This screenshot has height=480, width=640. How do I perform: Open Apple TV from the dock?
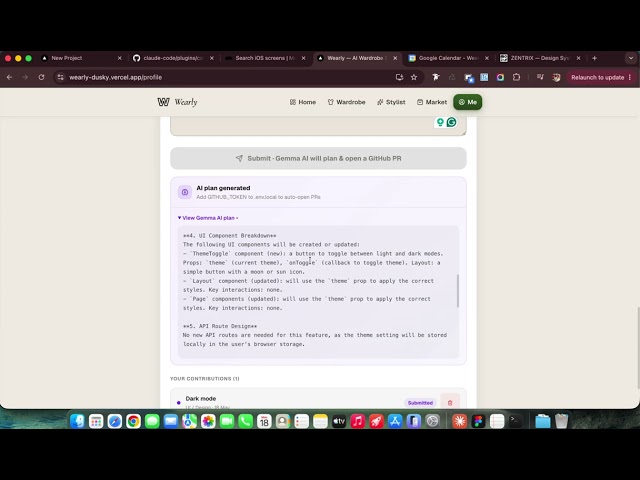339,421
